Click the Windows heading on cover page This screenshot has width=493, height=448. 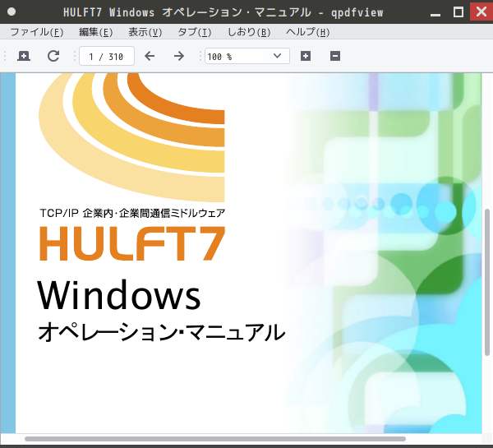pyautogui.click(x=119, y=294)
